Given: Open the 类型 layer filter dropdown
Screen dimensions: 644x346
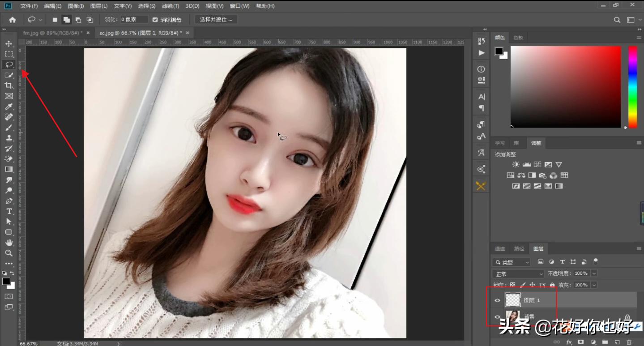Looking at the screenshot, I should point(510,262).
